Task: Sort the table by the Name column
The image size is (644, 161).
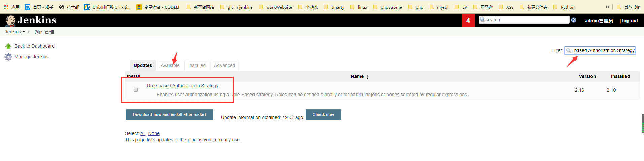Action: [x=360, y=76]
